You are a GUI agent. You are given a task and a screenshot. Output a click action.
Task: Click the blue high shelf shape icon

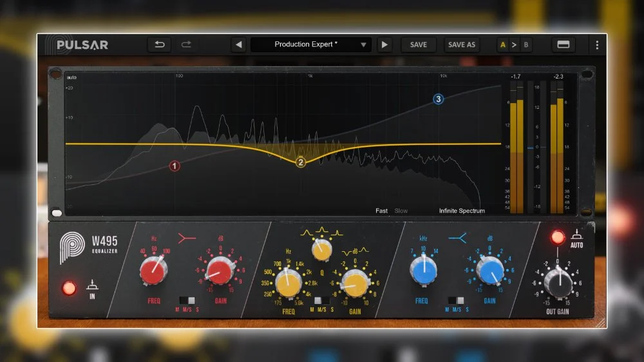point(457,238)
